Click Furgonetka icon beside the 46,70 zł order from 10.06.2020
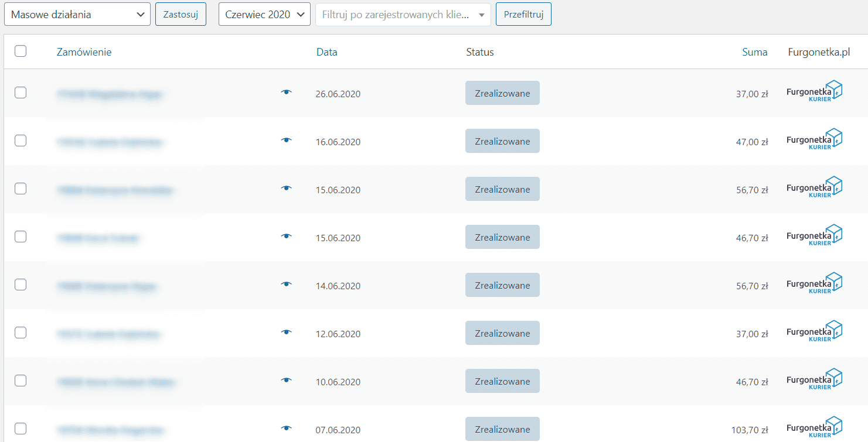Image resolution: width=868 pixels, height=442 pixels. (x=815, y=379)
